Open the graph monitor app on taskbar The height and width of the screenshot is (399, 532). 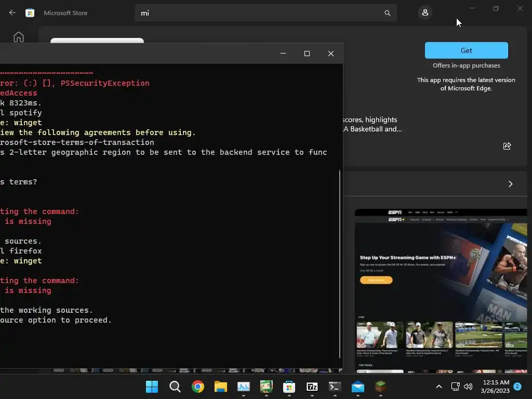tap(243, 387)
